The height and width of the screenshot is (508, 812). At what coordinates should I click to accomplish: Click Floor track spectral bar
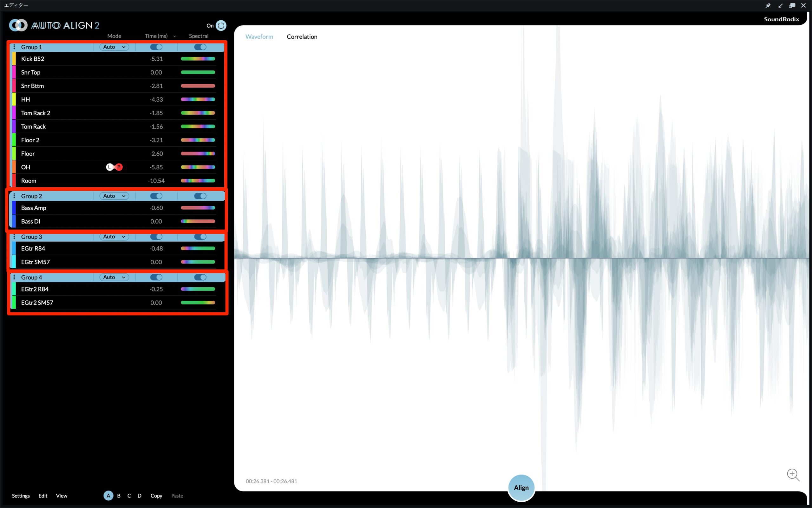198,154
